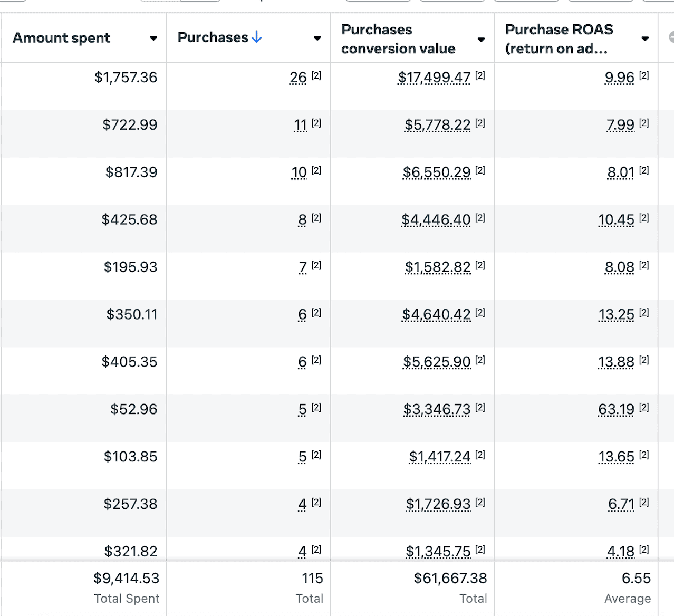Screen dimensions: 674x616
Task: Click the underlined 11 purchases value
Action: tap(301, 126)
